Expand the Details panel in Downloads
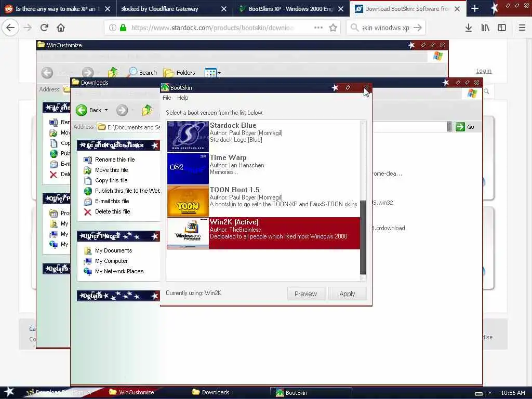532x399 pixels. coord(155,296)
